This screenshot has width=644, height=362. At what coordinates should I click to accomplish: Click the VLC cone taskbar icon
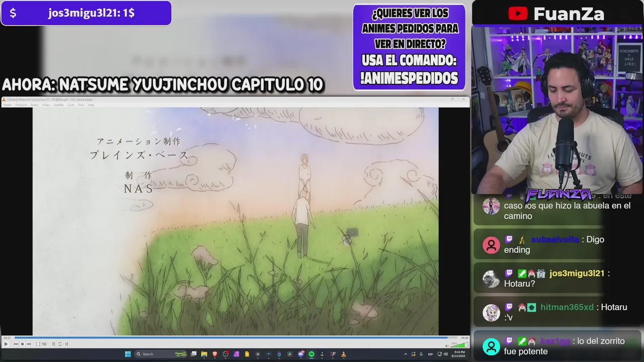pyautogui.click(x=344, y=354)
